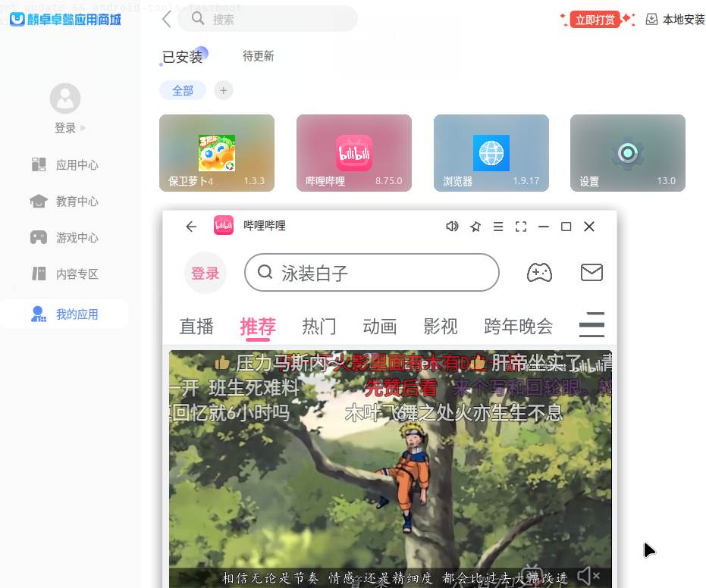Open bilibili messages via the envelope icon
706x588 pixels.
pos(591,272)
